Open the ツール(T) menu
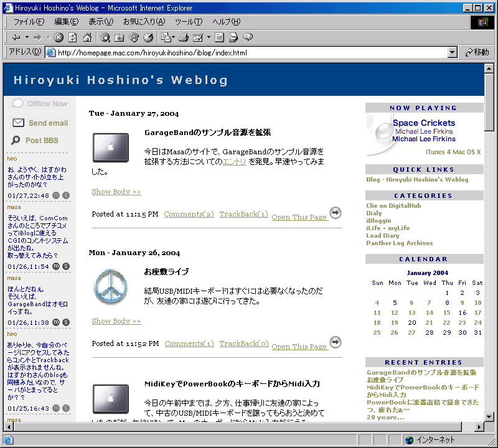Screen dimensions: 498x448 [x=189, y=22]
